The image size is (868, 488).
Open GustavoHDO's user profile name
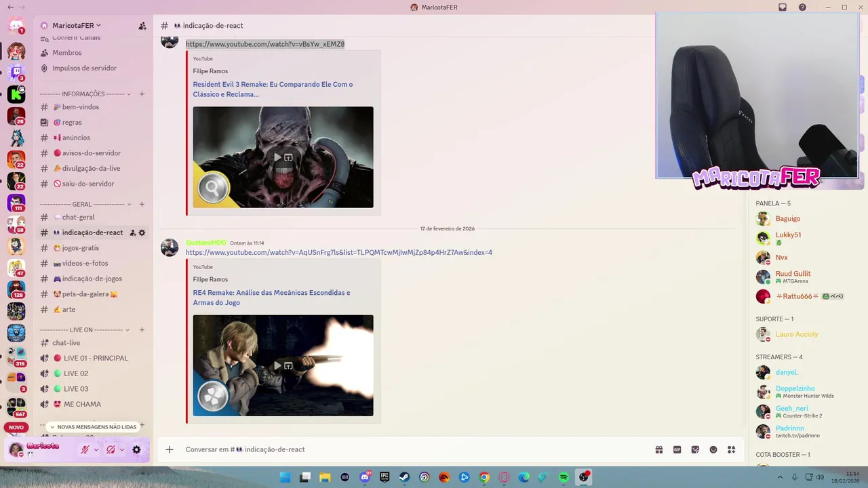[x=206, y=243]
